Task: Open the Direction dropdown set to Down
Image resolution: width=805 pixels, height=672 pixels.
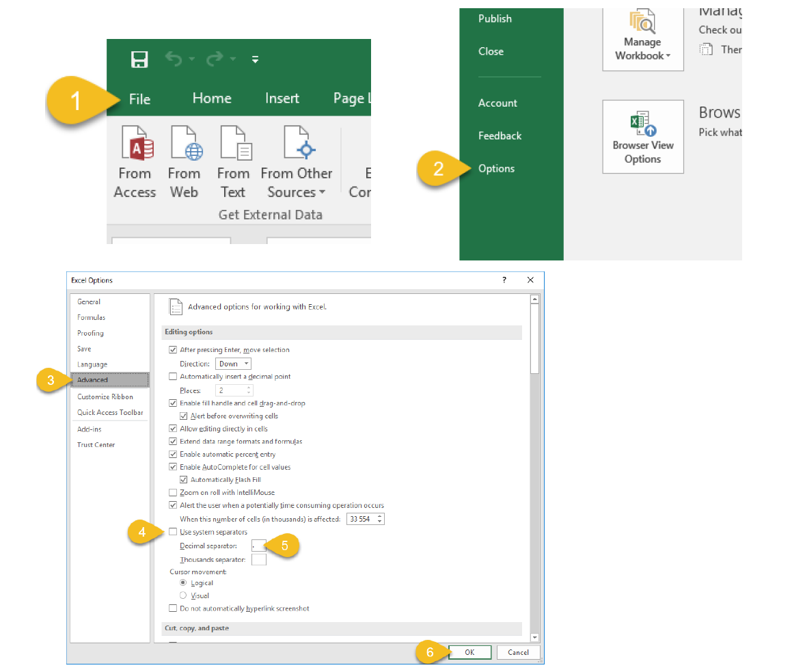Action: click(234, 364)
